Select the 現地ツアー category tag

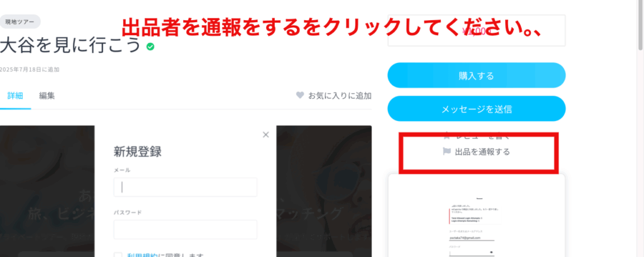click(20, 22)
